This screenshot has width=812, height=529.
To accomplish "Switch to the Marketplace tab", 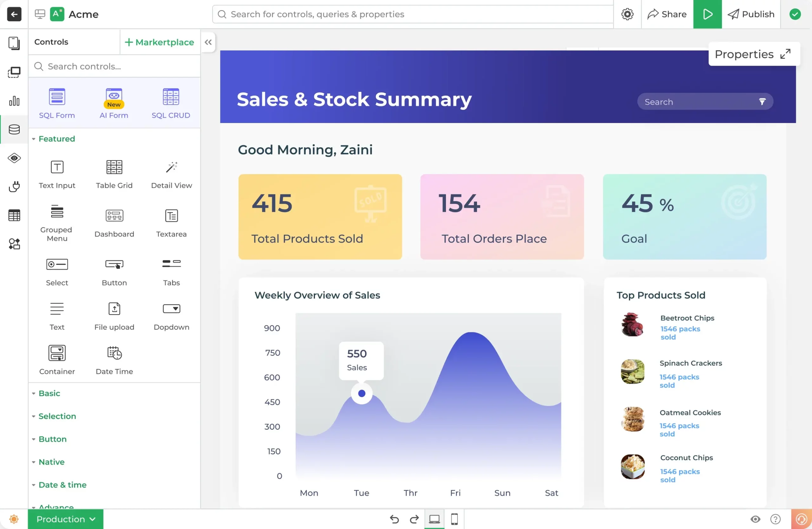I will [x=159, y=42].
